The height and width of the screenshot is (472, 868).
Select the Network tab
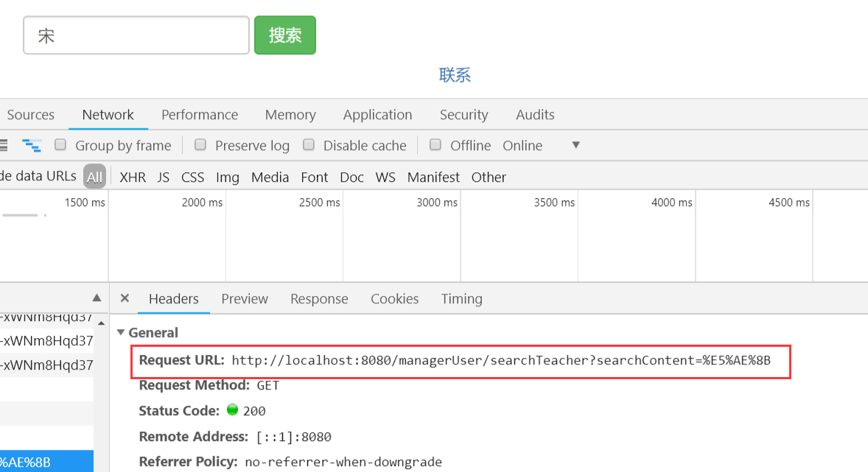(x=108, y=115)
